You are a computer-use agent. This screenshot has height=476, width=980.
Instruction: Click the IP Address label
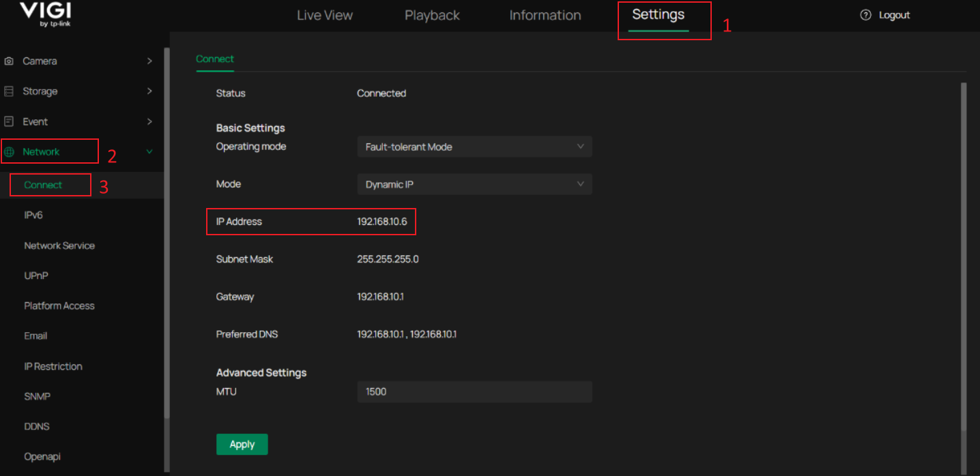pos(239,222)
